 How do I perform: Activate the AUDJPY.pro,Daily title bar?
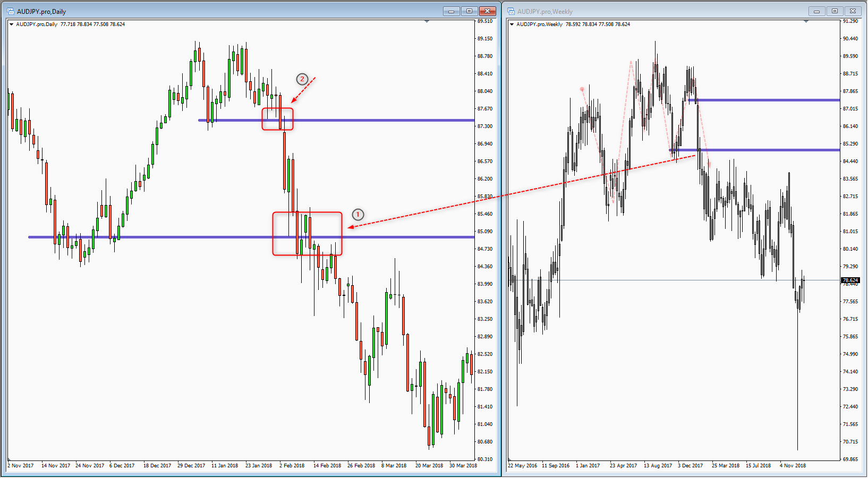coord(212,11)
